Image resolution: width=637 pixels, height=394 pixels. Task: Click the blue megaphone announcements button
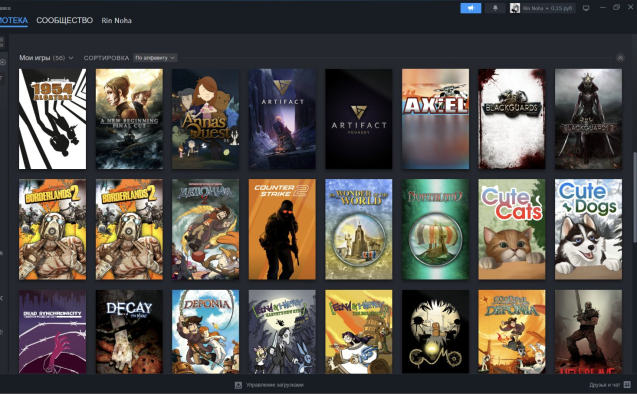(x=470, y=8)
